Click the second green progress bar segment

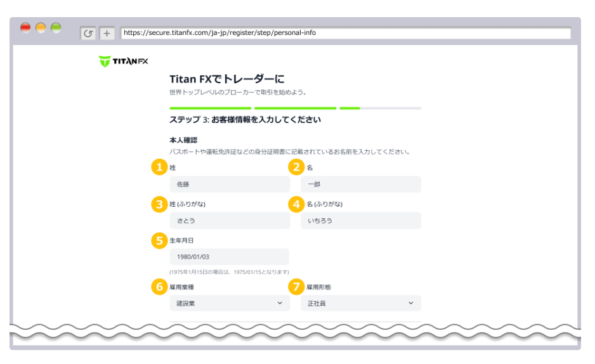coord(295,108)
